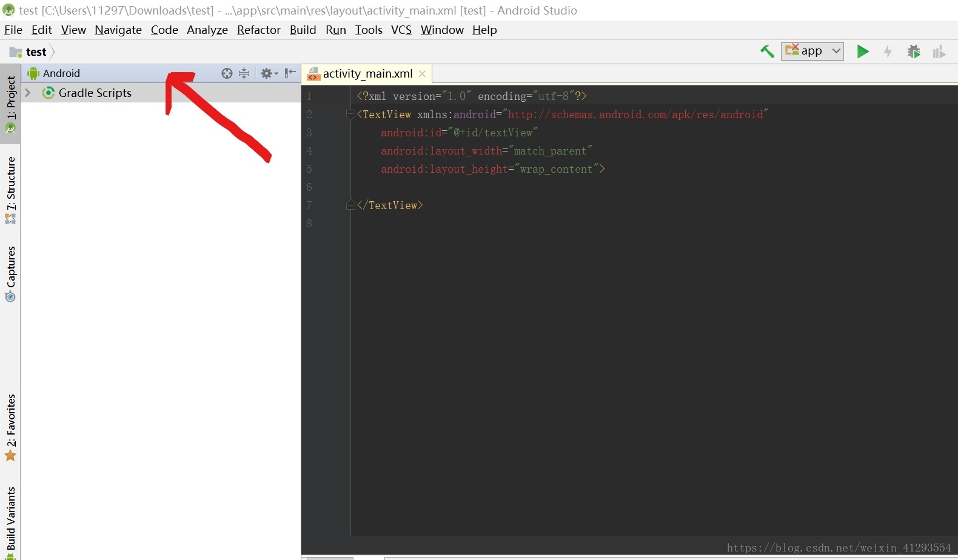Click the Make Project hammer icon
958x560 pixels.
tap(767, 52)
